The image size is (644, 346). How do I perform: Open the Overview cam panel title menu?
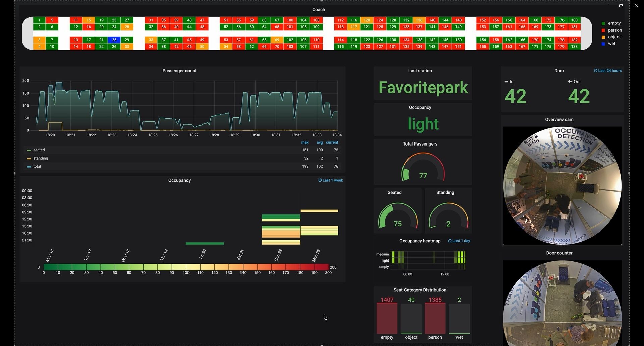[x=559, y=119]
